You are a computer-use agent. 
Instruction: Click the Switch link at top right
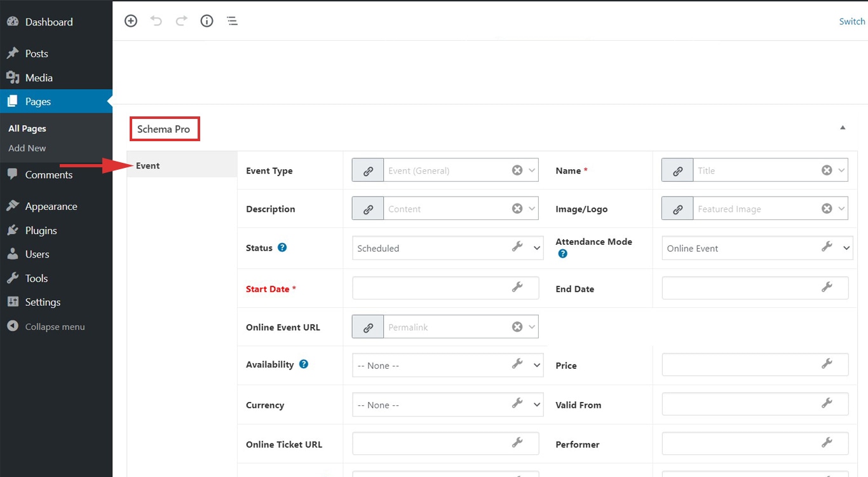point(851,21)
